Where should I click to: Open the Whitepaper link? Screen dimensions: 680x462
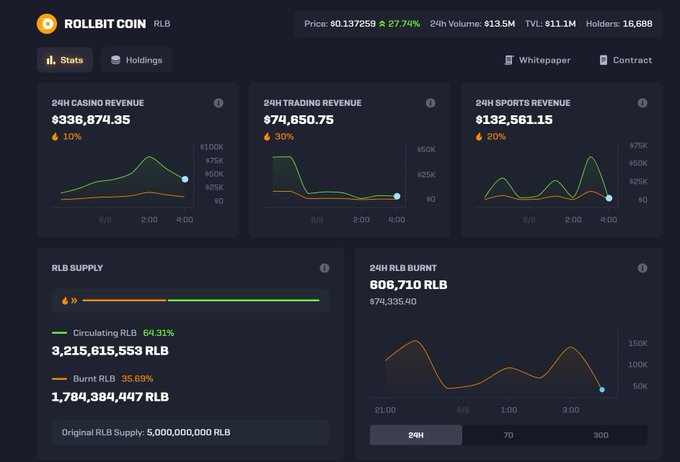537,60
